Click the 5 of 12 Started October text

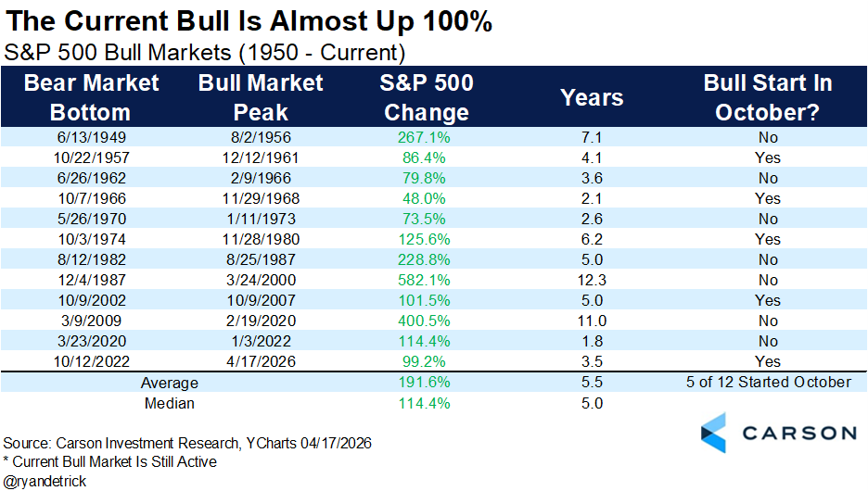[767, 383]
